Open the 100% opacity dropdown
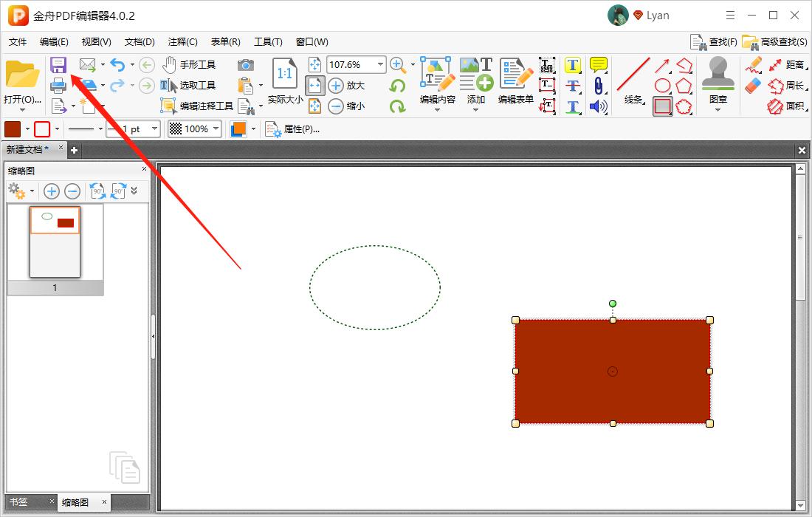 point(216,129)
